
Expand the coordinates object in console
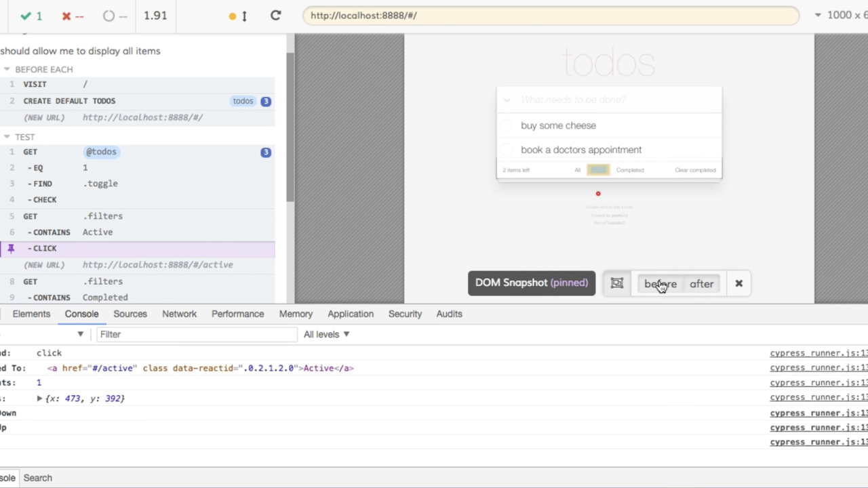(x=39, y=399)
